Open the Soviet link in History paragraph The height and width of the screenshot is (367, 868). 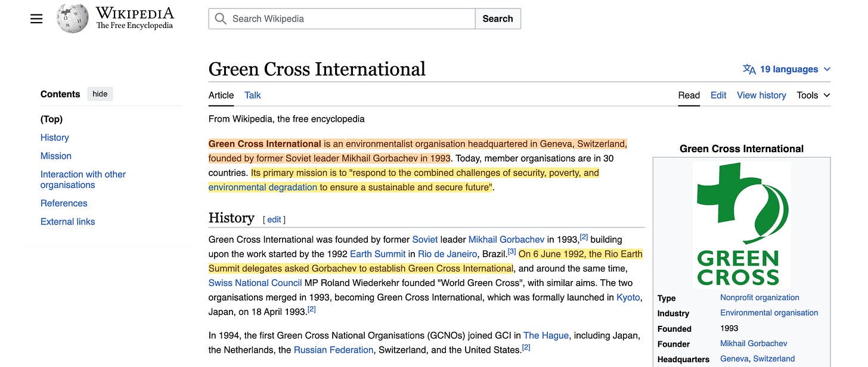(425, 239)
